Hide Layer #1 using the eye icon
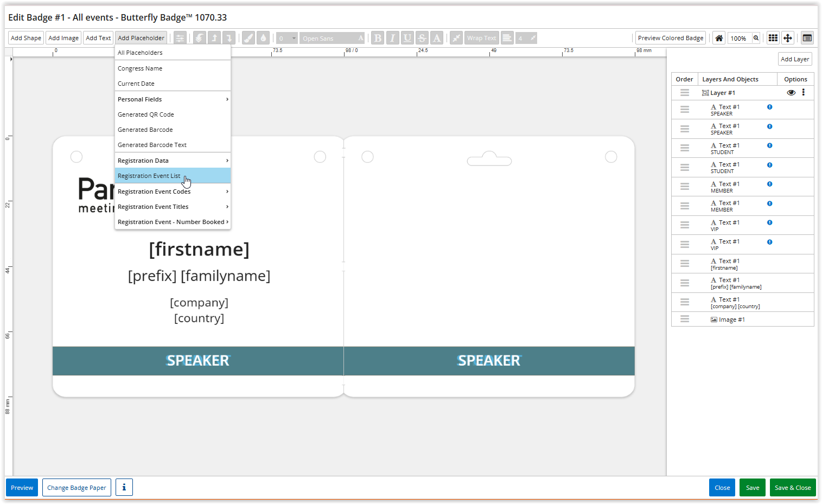 (x=791, y=93)
